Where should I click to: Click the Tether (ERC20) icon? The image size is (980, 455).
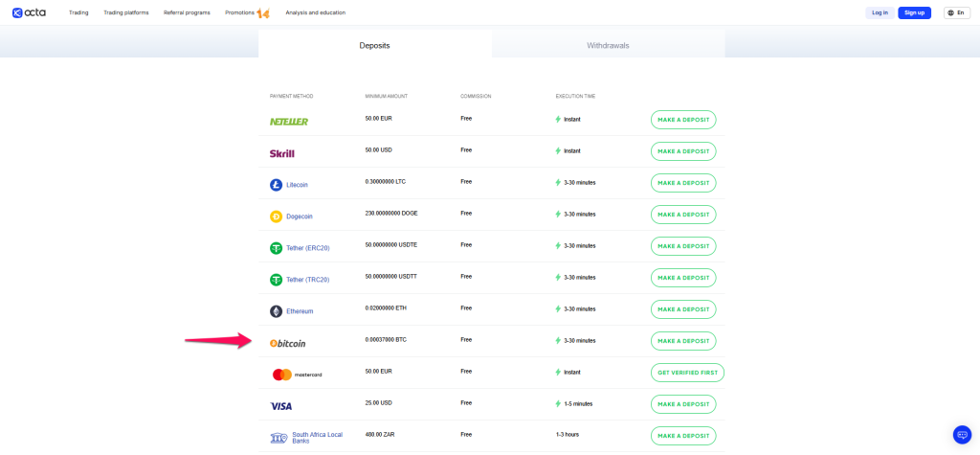pyautogui.click(x=276, y=248)
